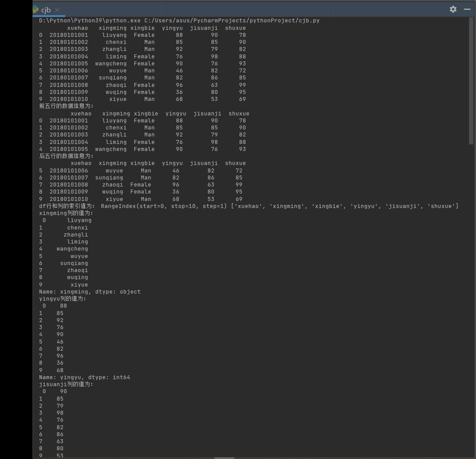Screen dimensions: 476x459
Task: Click the horizontal scrollbar thumb at bottom
Action: click(x=224, y=458)
